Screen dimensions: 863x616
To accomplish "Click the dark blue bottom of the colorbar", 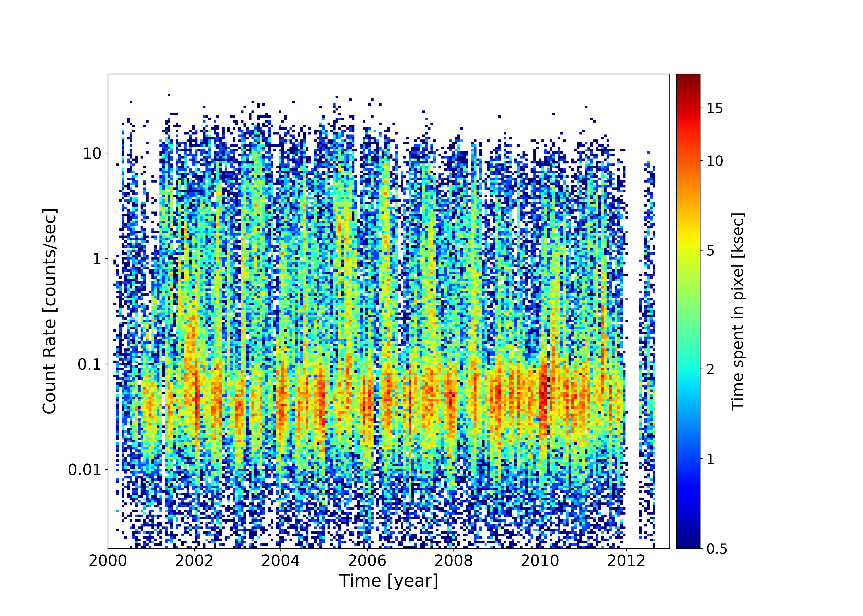I will (x=688, y=543).
